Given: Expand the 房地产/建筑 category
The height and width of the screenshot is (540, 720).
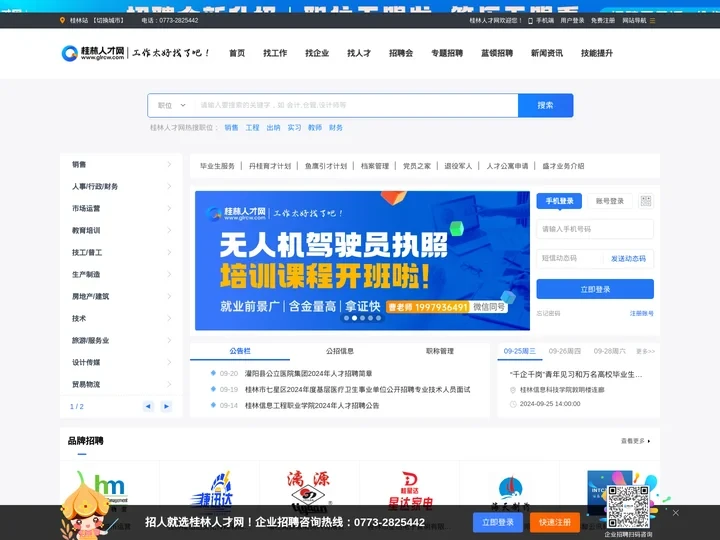Looking at the screenshot, I should pos(121,296).
